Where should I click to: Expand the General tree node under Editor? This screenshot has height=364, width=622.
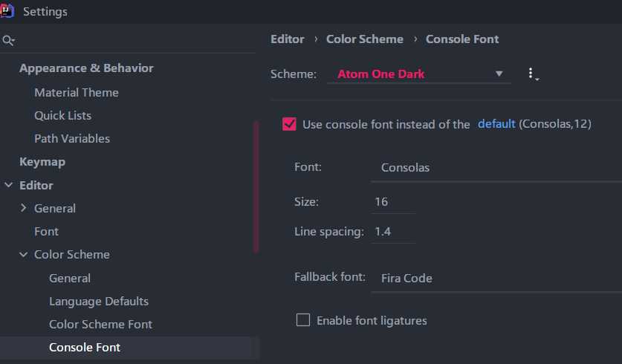coord(24,208)
